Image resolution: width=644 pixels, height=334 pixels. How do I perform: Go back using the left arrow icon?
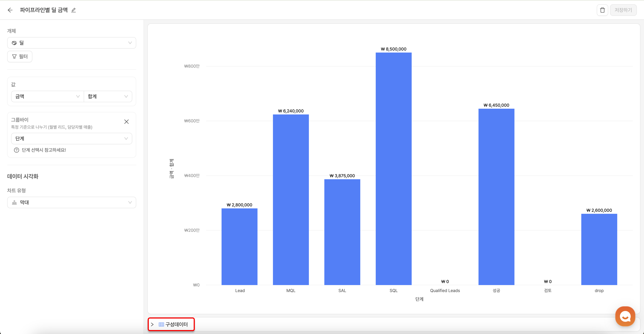pos(10,10)
